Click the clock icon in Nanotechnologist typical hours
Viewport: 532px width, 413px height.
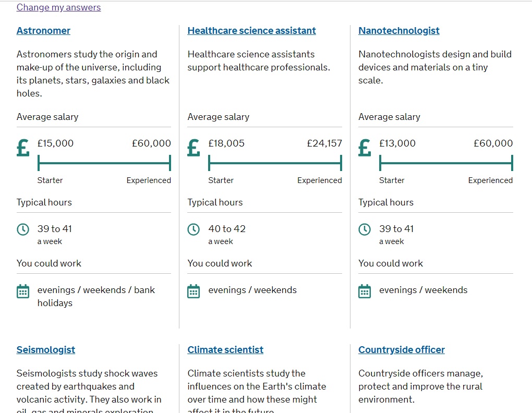tap(365, 229)
